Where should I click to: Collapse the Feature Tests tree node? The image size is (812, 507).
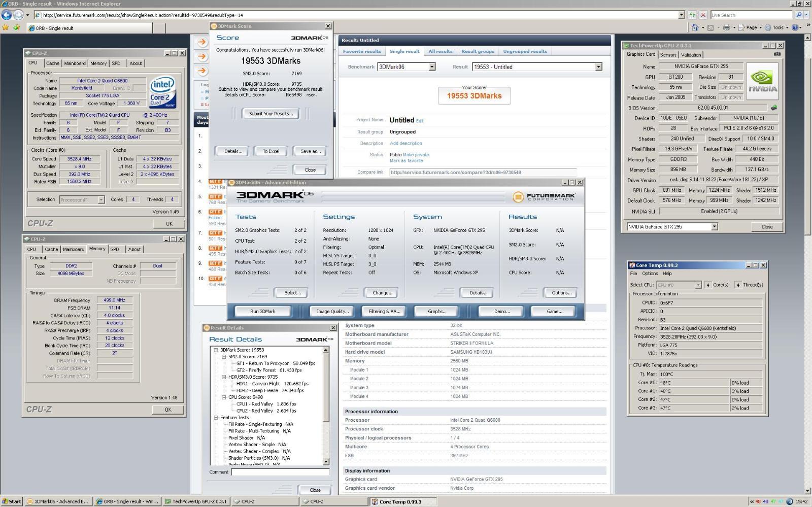216,418
